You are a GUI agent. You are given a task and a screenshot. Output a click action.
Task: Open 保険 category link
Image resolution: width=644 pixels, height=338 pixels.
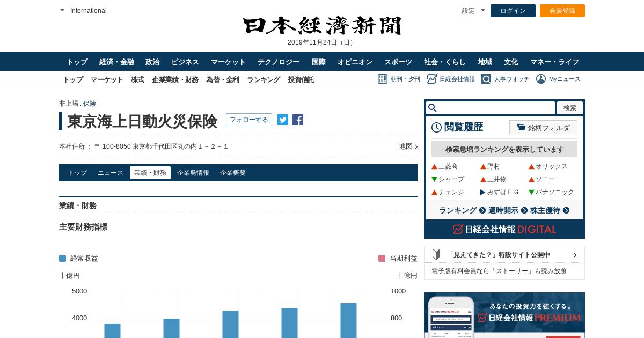90,104
